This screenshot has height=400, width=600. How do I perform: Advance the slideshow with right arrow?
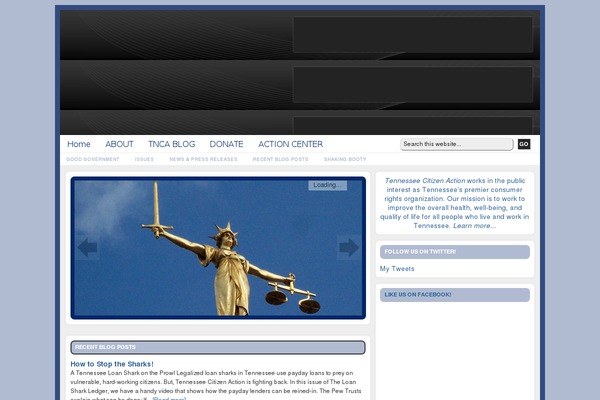[349, 247]
